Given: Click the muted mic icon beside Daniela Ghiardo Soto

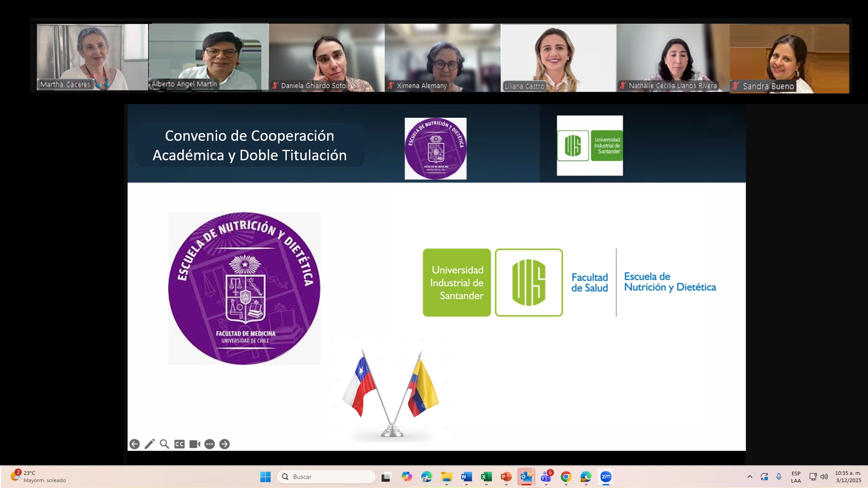Looking at the screenshot, I should 275,86.
